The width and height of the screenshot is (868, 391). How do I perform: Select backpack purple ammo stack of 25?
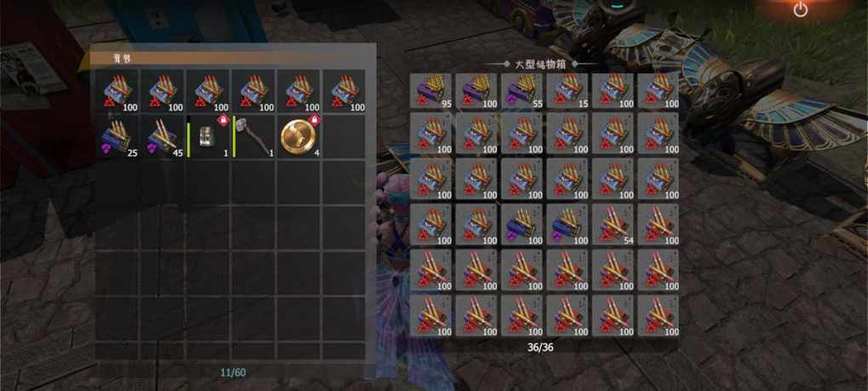pyautogui.click(x=117, y=137)
